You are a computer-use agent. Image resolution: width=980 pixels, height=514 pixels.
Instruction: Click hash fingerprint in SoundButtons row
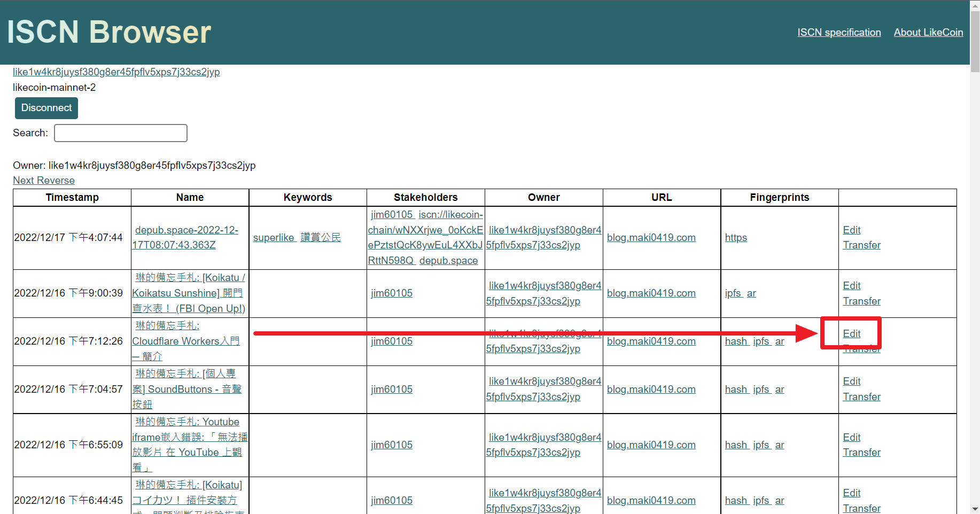pyautogui.click(x=736, y=390)
